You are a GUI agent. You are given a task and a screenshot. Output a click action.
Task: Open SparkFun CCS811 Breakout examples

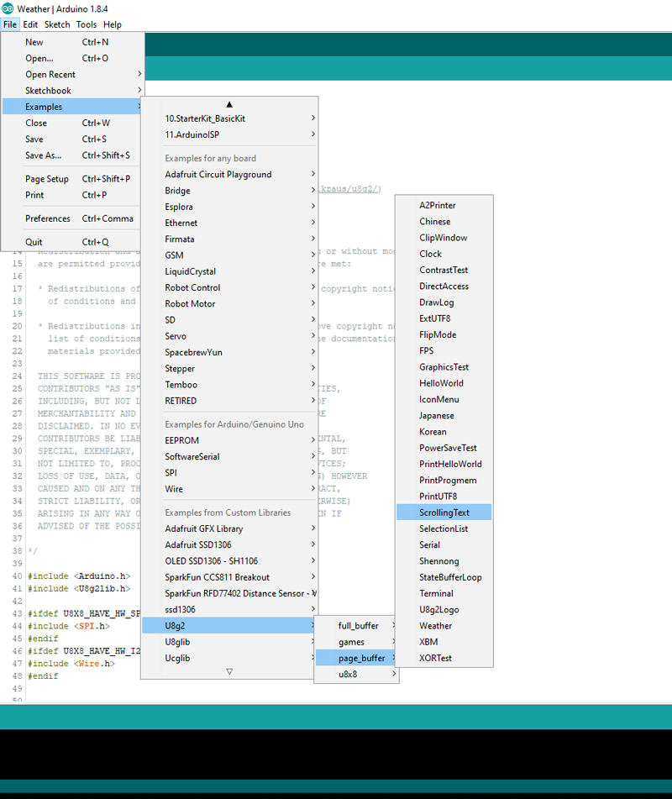[229, 577]
